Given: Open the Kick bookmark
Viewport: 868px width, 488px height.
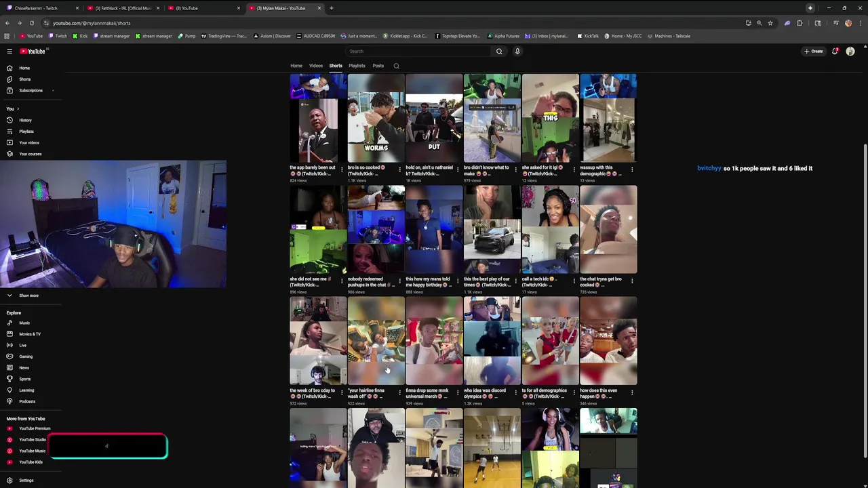Looking at the screenshot, I should (x=81, y=36).
